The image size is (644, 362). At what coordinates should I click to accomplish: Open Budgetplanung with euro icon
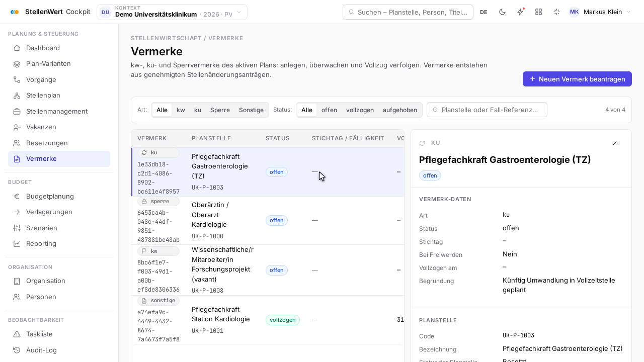point(59,196)
